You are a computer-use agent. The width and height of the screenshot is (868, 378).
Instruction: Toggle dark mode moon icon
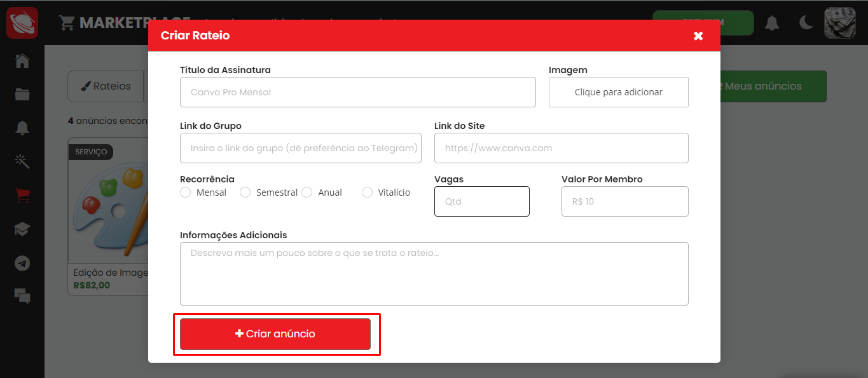click(806, 23)
